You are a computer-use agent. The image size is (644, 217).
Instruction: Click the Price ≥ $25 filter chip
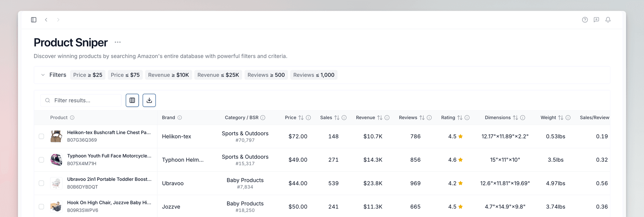tap(88, 75)
